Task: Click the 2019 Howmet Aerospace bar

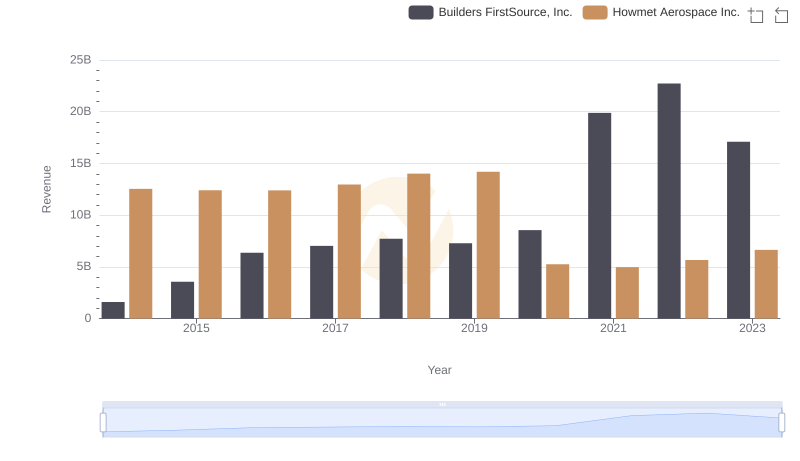Action: (488, 245)
